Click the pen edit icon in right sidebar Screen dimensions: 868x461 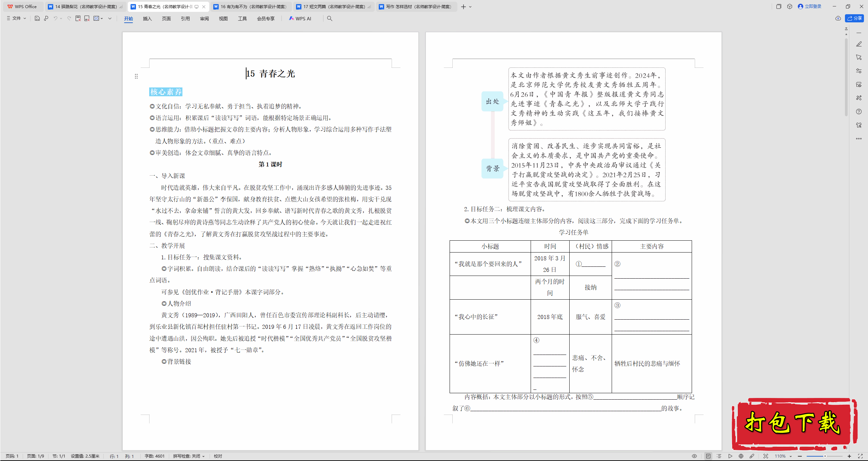point(859,44)
